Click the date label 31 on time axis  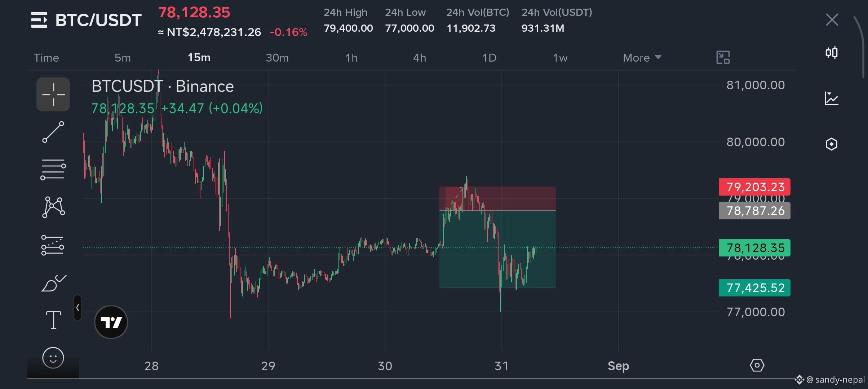click(501, 366)
